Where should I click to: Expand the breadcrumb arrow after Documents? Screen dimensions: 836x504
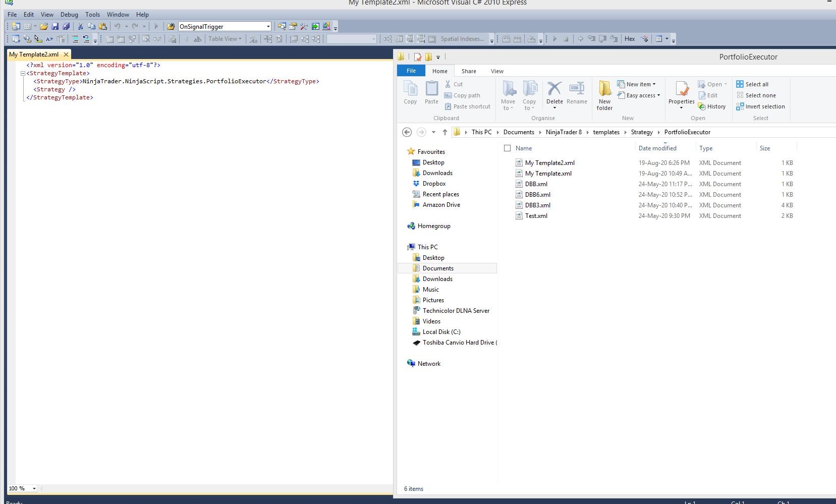pos(540,132)
